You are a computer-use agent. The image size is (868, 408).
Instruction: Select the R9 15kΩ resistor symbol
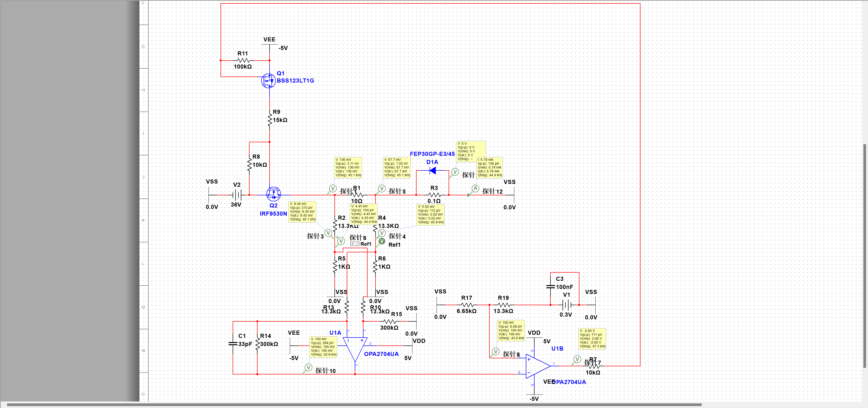[x=270, y=120]
